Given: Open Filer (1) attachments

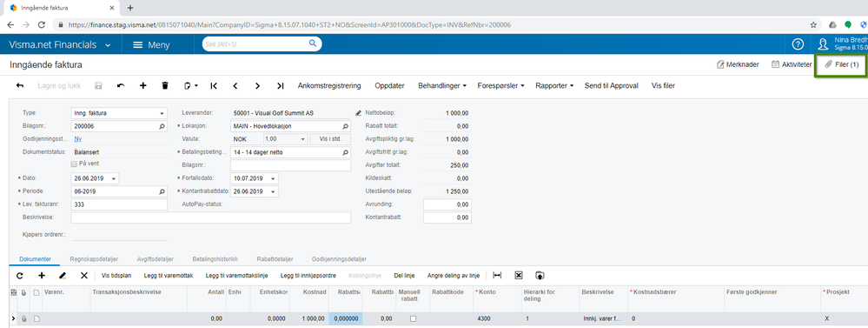Looking at the screenshot, I should click(x=841, y=65).
